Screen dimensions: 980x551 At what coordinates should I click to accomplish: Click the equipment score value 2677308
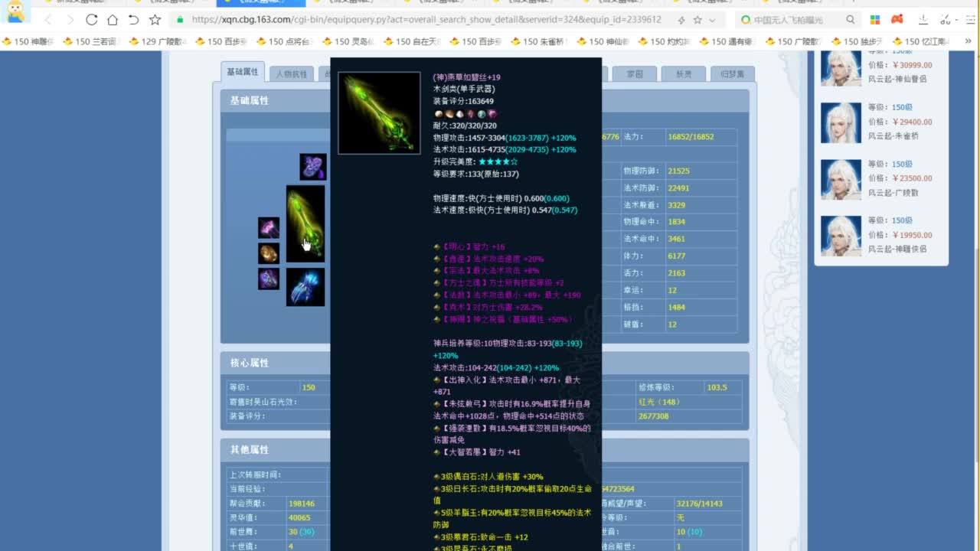point(653,416)
